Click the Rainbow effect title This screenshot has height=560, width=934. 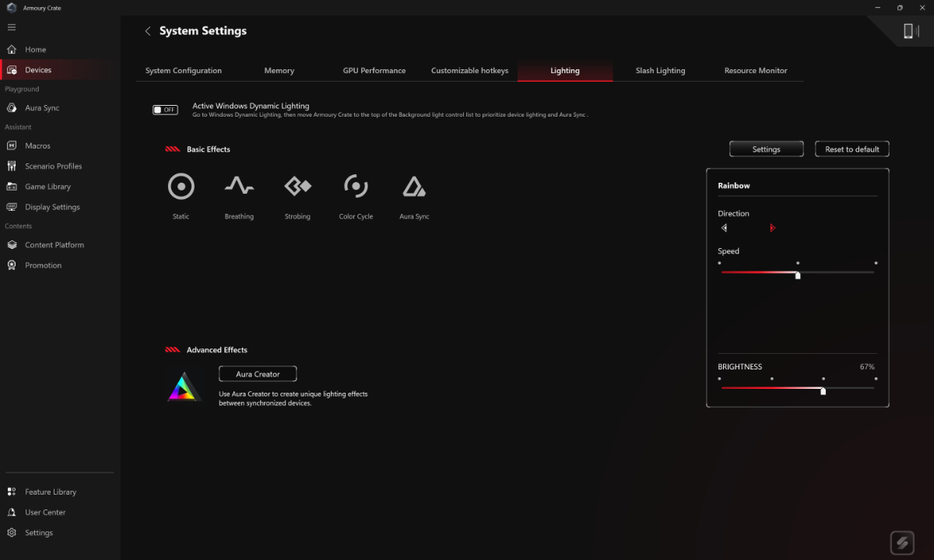click(734, 186)
